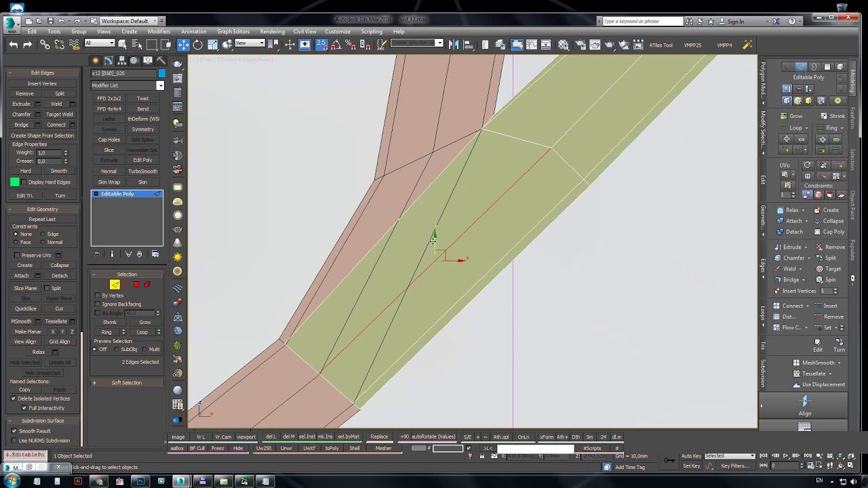Open the Auto Key Selected dropdown

click(730, 455)
